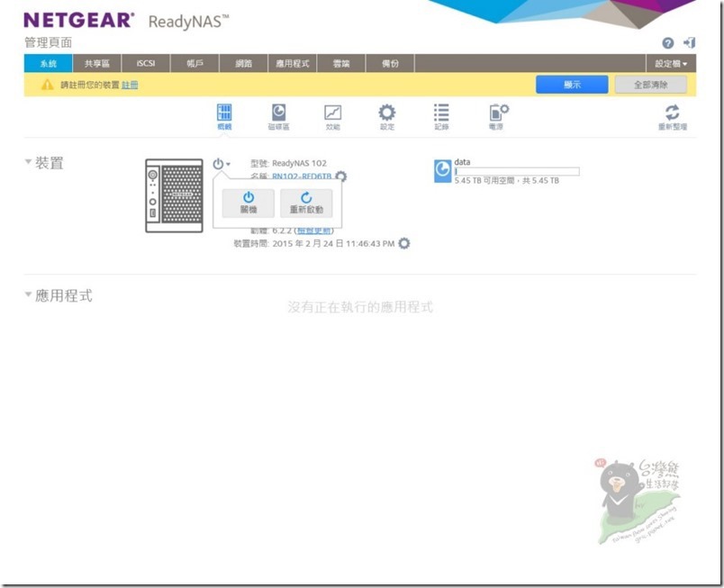Click the device time 11:46:43 PM text
The image size is (724, 588).
[370, 243]
